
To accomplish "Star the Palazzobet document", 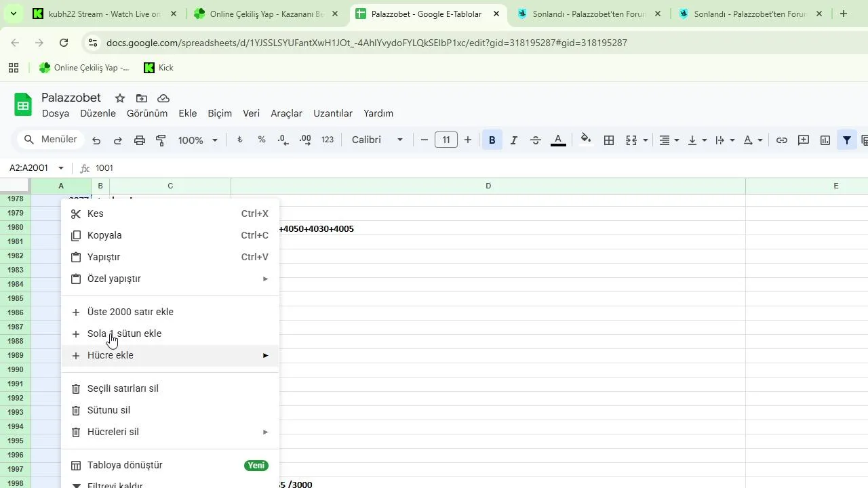I will coord(120,98).
